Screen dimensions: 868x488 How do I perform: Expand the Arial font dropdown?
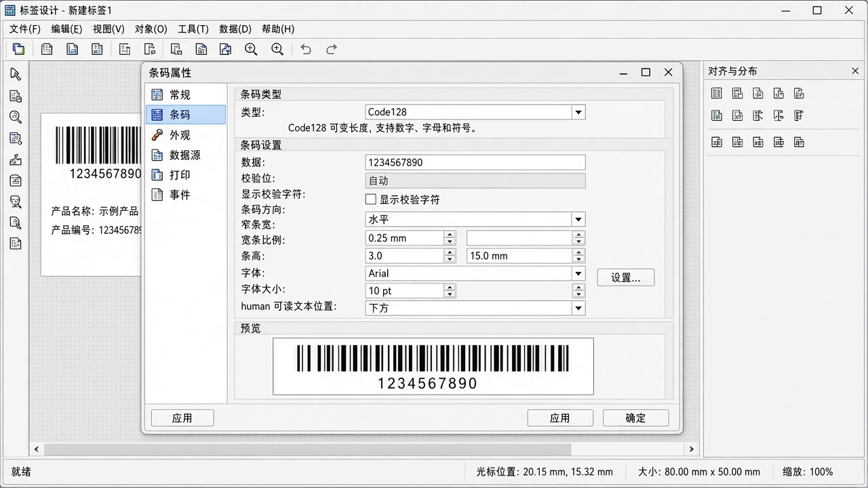coord(578,274)
